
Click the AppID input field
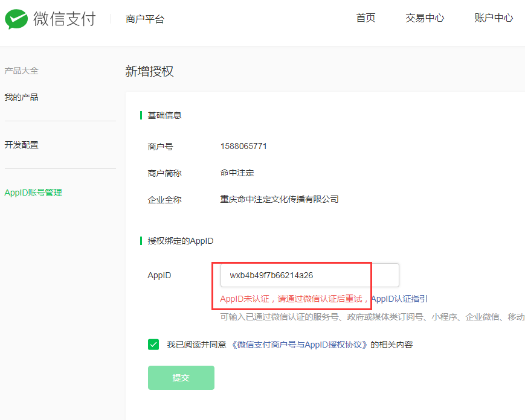[x=310, y=275]
